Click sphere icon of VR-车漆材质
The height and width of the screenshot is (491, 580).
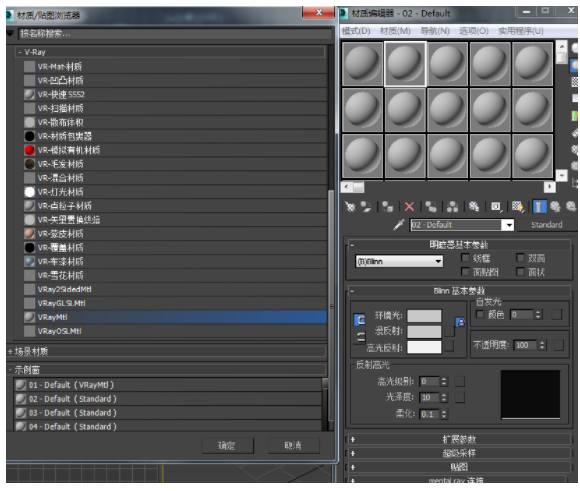pyautogui.click(x=29, y=261)
